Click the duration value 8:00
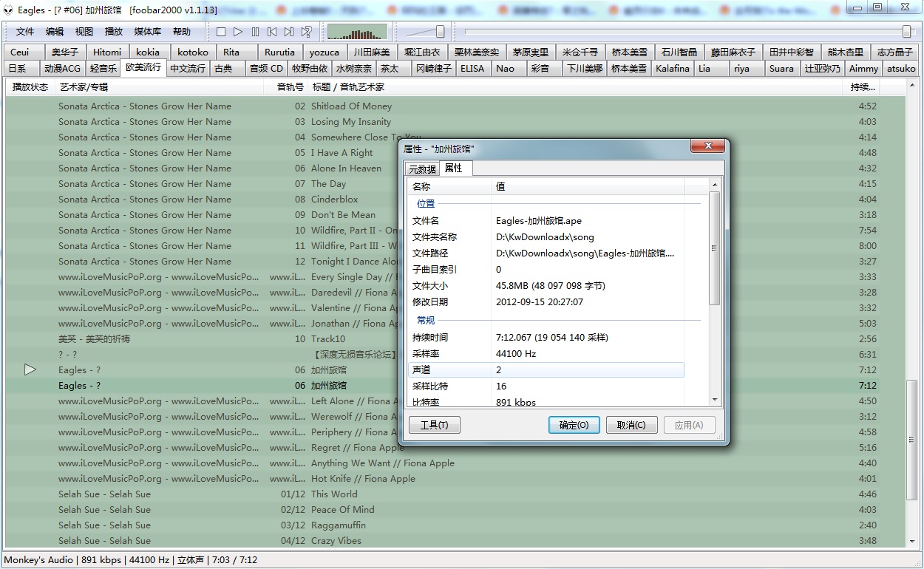Viewport: 924px width, 569px height. 868,245
